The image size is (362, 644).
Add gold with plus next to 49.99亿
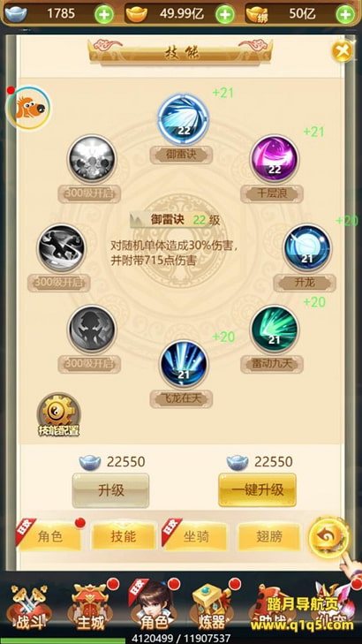tap(225, 14)
